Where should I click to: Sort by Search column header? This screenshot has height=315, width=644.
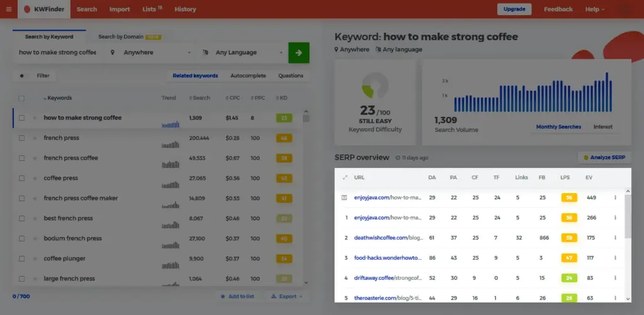pyautogui.click(x=199, y=97)
